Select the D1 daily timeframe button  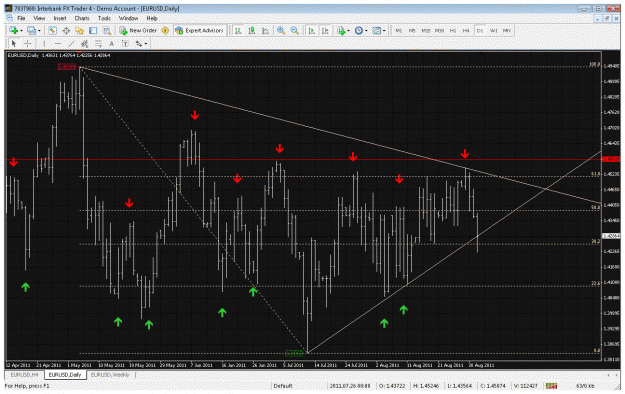coord(480,30)
